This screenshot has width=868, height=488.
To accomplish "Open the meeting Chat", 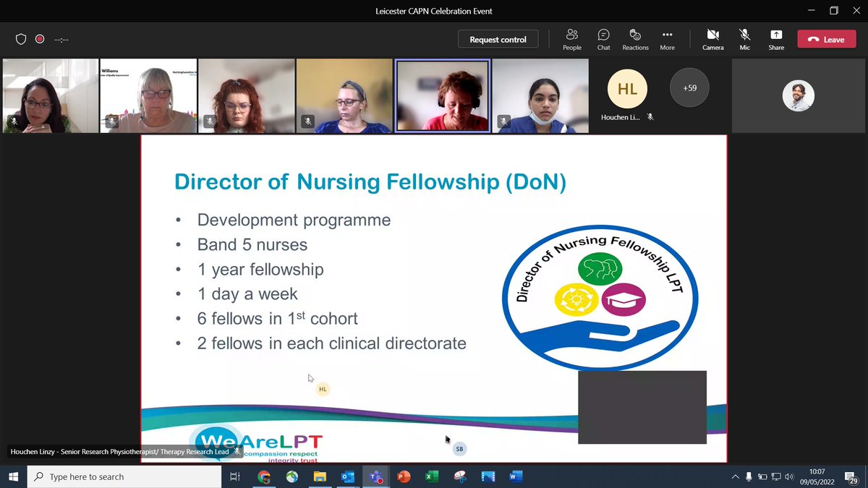I will click(x=603, y=39).
